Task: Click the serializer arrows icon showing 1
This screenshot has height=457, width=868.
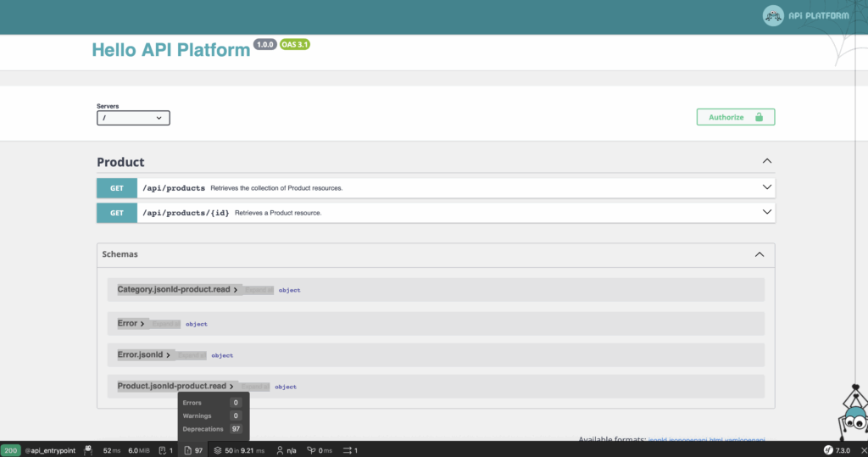Action: point(350,450)
